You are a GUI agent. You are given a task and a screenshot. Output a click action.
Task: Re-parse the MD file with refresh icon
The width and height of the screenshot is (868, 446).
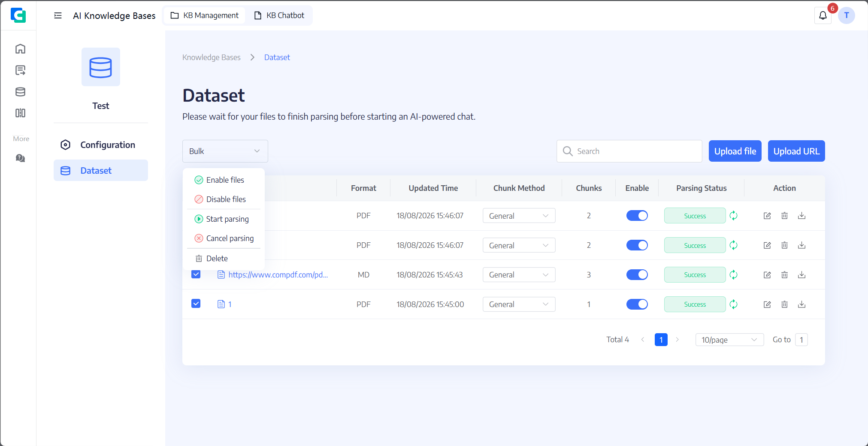pos(734,274)
